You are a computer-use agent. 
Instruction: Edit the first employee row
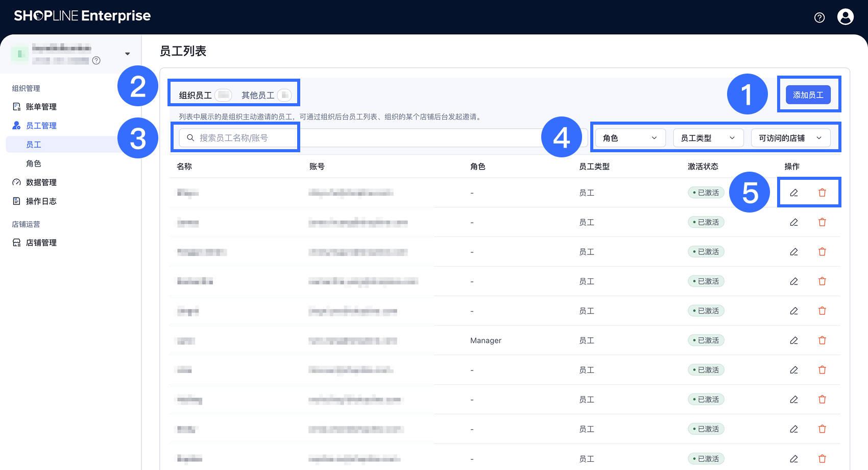(794, 193)
